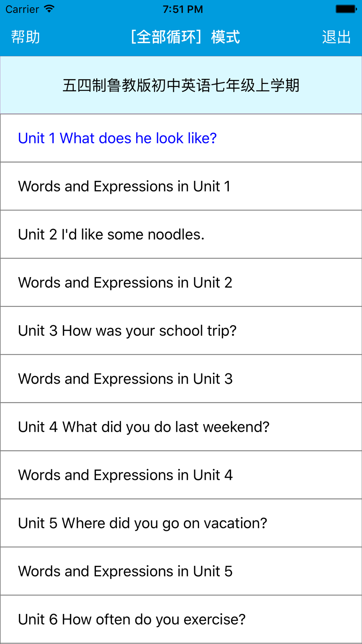This screenshot has height=644, width=362.
Task: Tap the textbook title header 五四制鲁教版初中英语
Action: (181, 85)
